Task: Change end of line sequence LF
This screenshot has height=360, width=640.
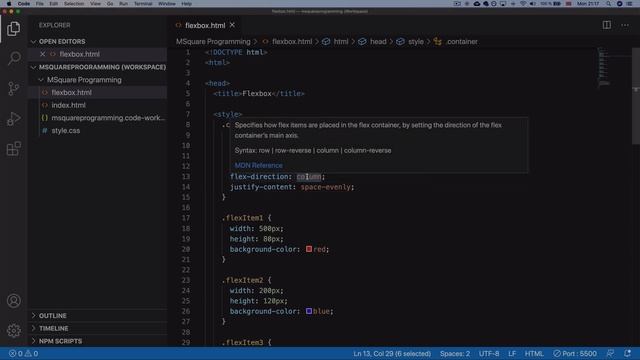Action: tap(512, 353)
